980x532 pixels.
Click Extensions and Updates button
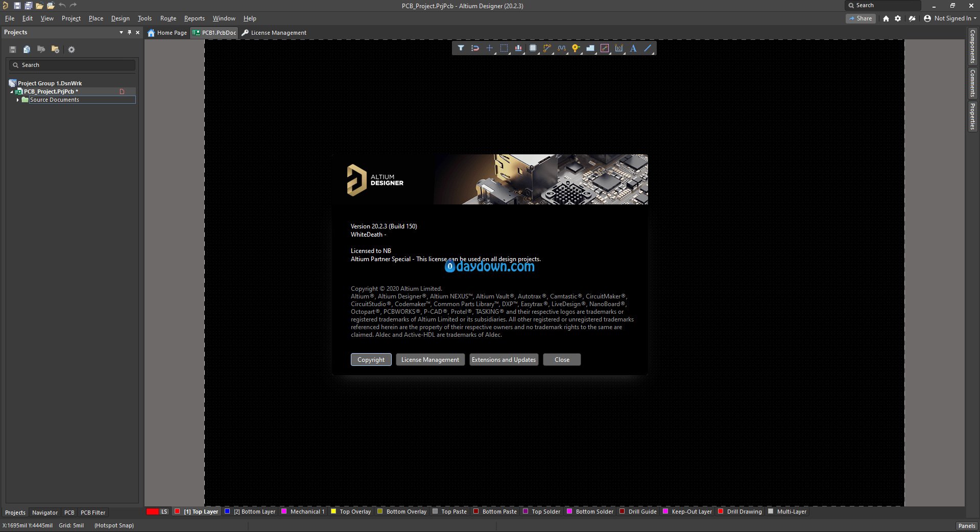pos(504,360)
